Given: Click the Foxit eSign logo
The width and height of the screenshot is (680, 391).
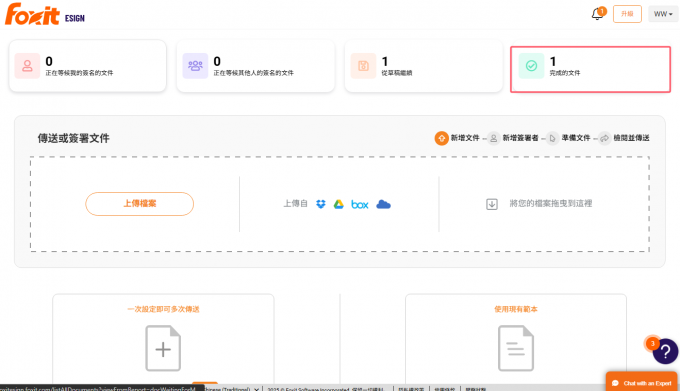Looking at the screenshot, I should (x=45, y=14).
